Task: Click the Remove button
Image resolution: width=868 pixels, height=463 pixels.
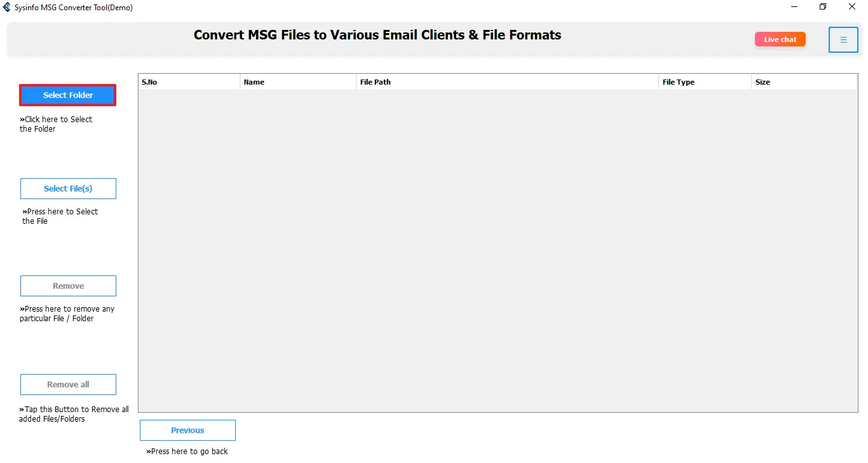Action: coord(68,286)
